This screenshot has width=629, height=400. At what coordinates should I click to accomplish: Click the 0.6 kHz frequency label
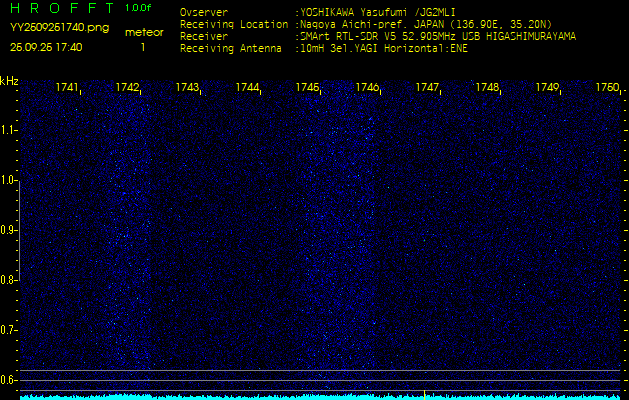click(x=7, y=380)
